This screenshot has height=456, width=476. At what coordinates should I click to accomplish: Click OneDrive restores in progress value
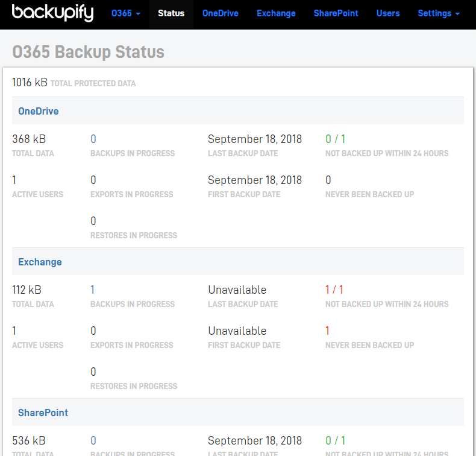[x=93, y=221]
